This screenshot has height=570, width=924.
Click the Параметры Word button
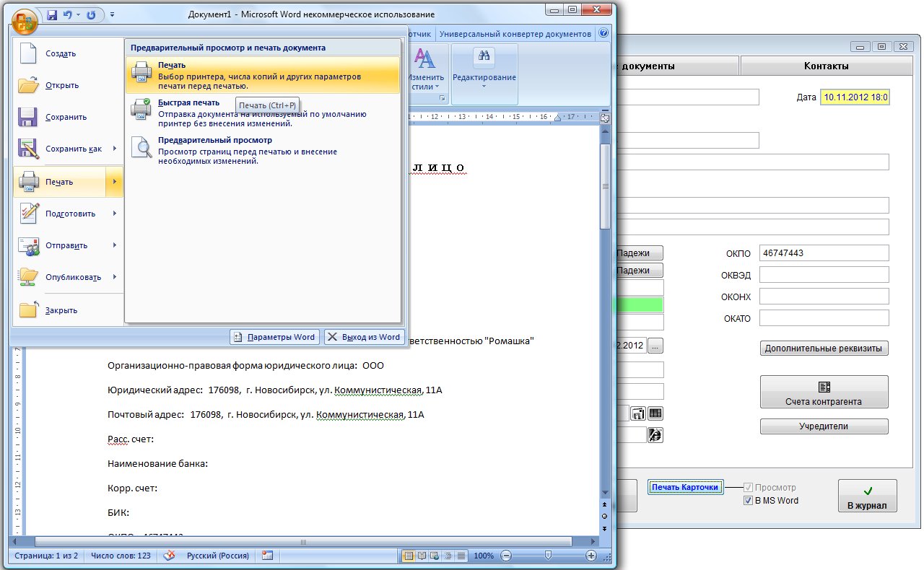[275, 337]
